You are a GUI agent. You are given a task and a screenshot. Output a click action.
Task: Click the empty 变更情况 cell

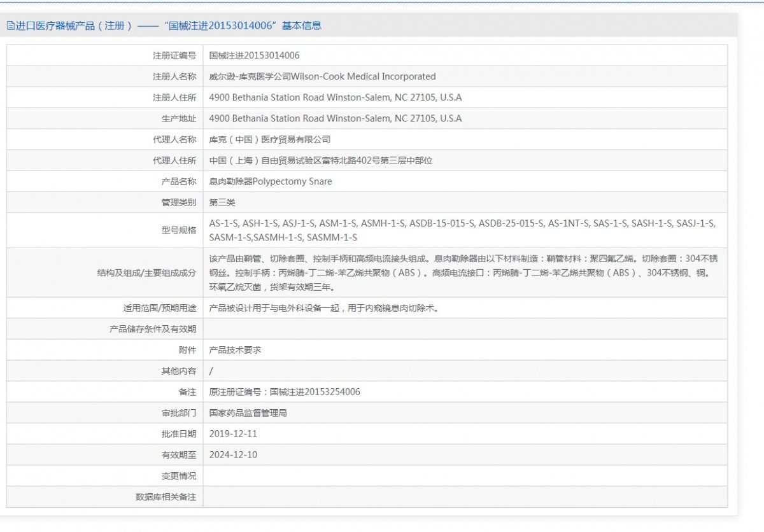pos(465,476)
